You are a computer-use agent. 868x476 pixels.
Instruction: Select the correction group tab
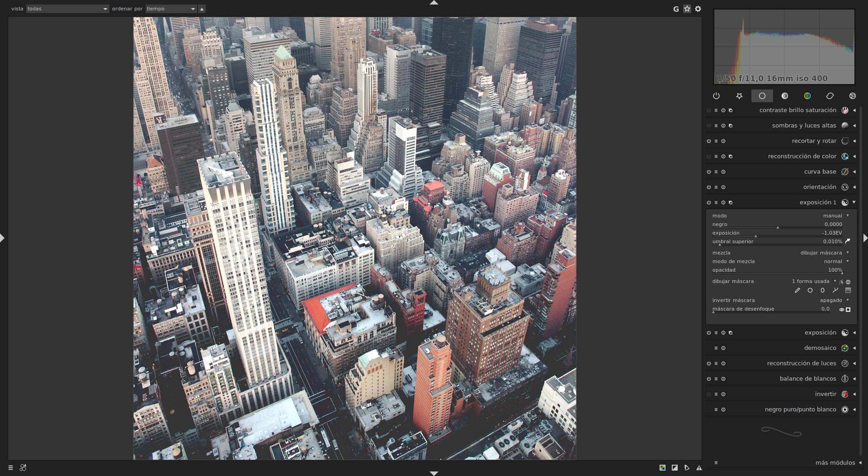pos(830,96)
